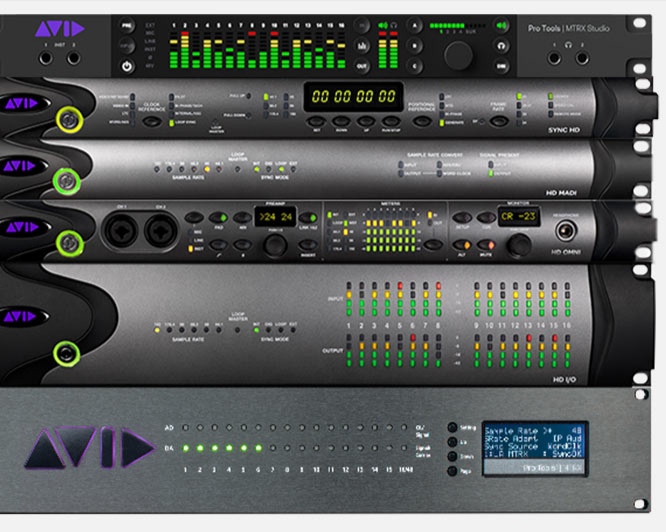Click instrument input jack 2 on MTRX Studio
666x532 pixels.
(73, 58)
